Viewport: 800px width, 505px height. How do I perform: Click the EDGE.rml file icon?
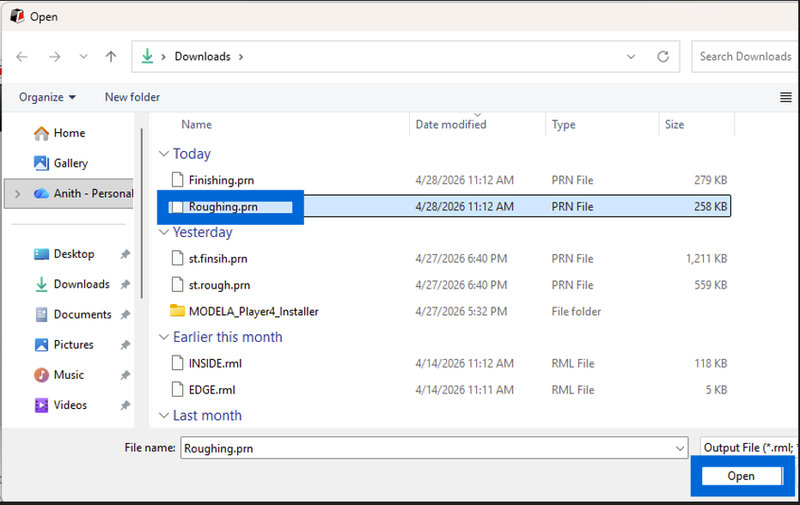tap(177, 390)
